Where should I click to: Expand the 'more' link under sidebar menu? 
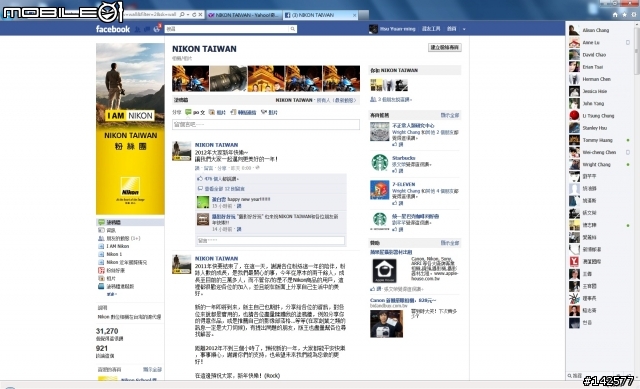111,294
